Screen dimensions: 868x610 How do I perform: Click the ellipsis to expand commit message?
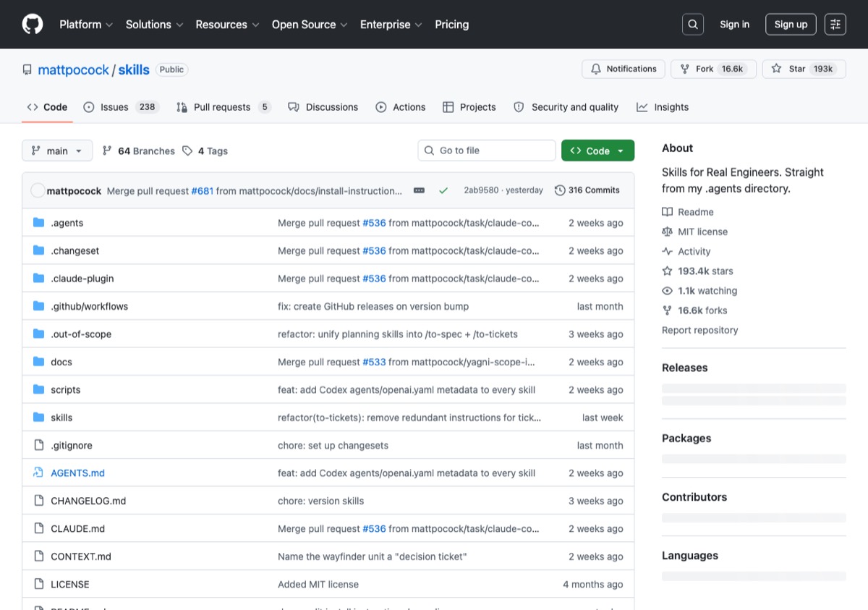[x=419, y=190]
